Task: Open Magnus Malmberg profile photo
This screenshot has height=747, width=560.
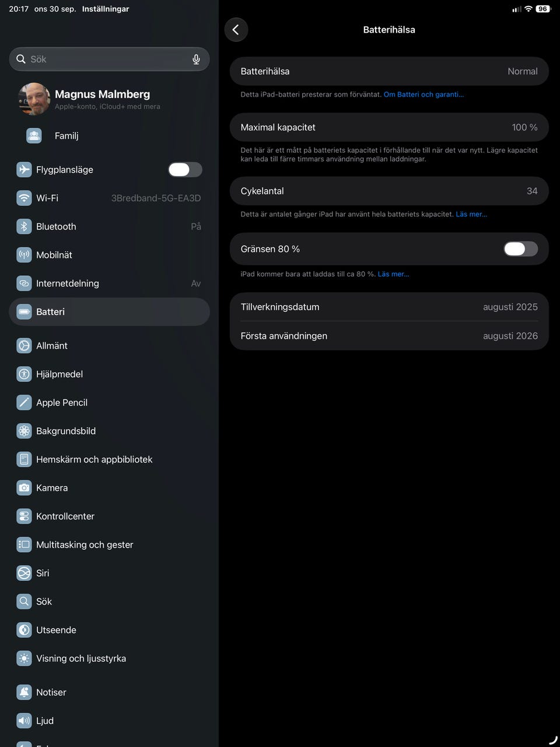Action: tap(34, 99)
